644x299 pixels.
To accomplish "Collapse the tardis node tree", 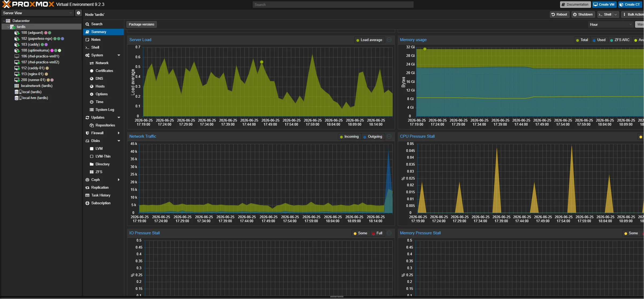I will point(8,27).
